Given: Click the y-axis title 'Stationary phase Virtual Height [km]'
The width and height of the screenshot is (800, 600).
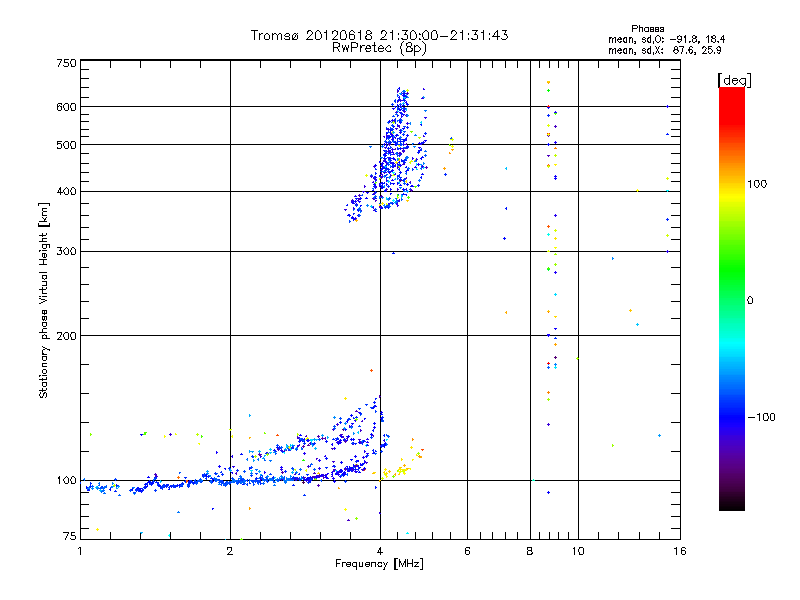Looking at the screenshot, I should pos(43,300).
